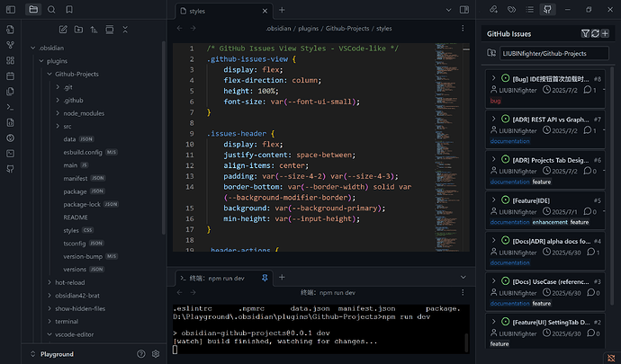This screenshot has width=621, height=364.
Task: Collapse the plugins folder
Action: click(41, 61)
